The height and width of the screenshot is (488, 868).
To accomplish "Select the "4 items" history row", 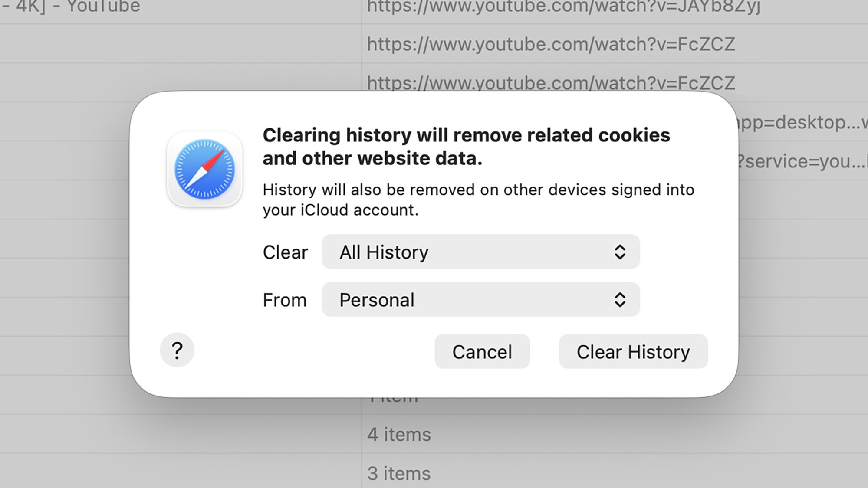I will pyautogui.click(x=399, y=435).
